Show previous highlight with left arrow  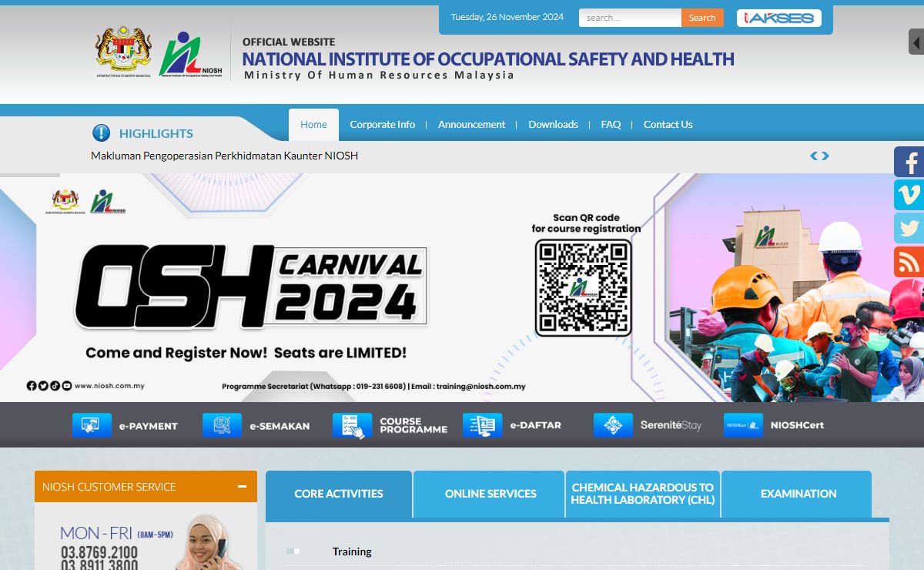point(814,156)
